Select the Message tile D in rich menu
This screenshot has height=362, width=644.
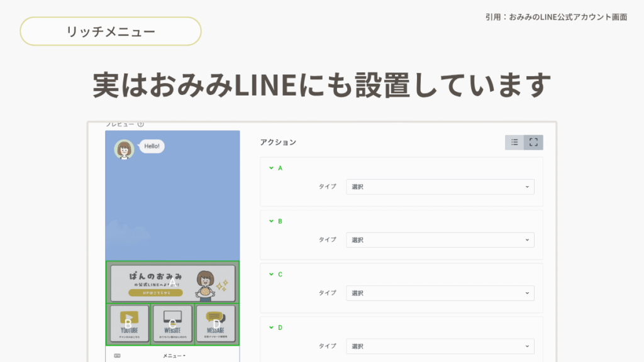coord(216,324)
